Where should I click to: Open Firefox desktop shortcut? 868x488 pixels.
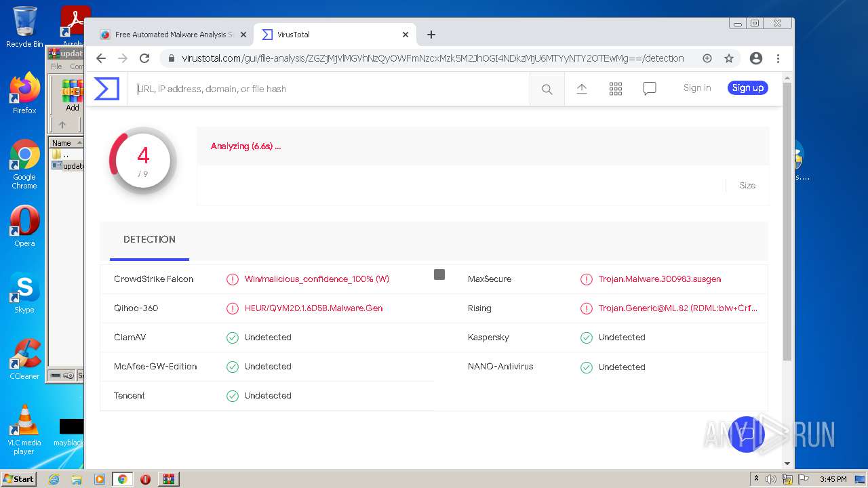[x=24, y=94]
